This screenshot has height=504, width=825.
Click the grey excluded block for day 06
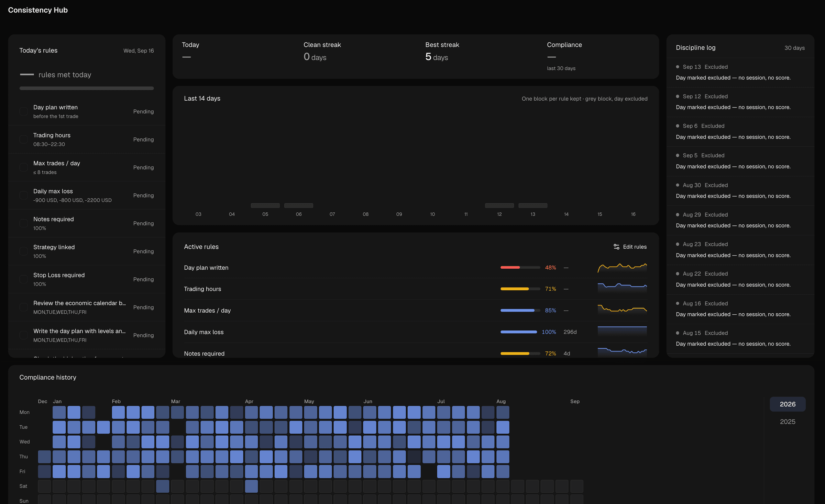(298, 205)
